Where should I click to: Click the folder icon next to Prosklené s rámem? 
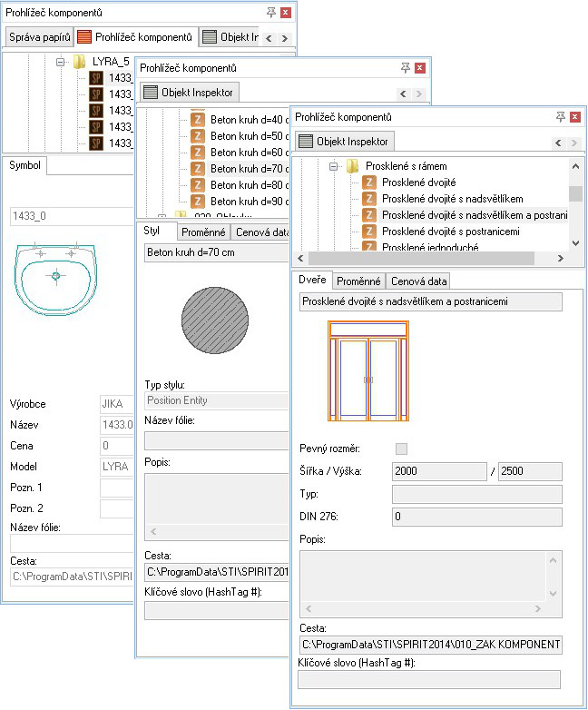click(352, 166)
